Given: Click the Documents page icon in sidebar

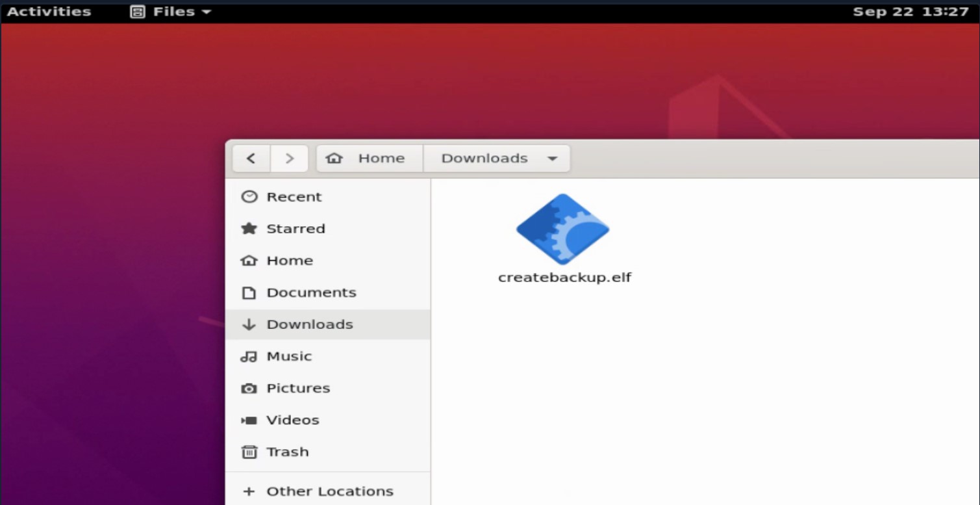Looking at the screenshot, I should click(x=249, y=292).
